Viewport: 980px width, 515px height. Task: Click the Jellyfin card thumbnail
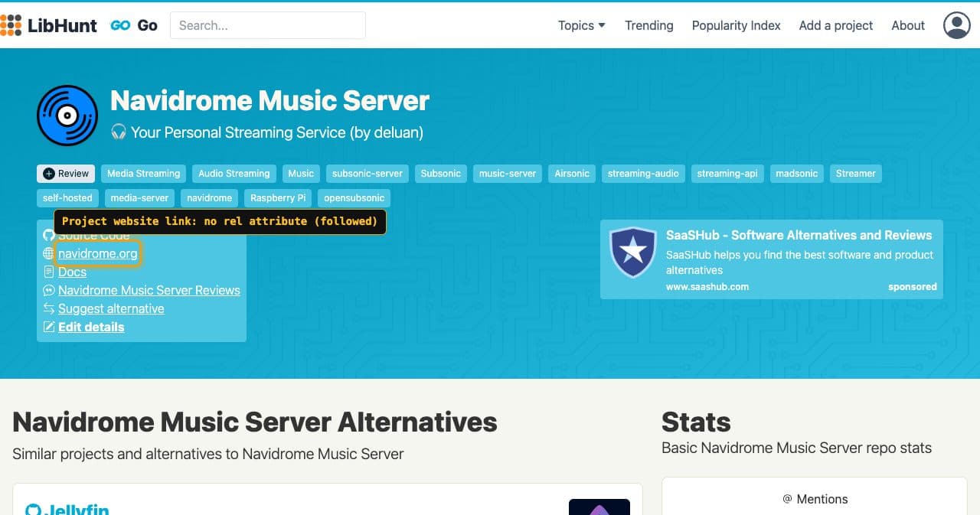click(599, 507)
